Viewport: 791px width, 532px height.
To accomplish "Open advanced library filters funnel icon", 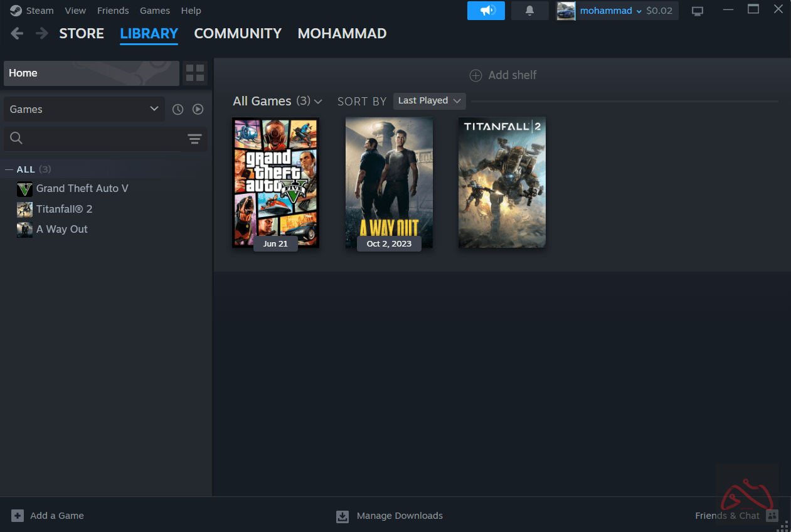I will [x=194, y=139].
